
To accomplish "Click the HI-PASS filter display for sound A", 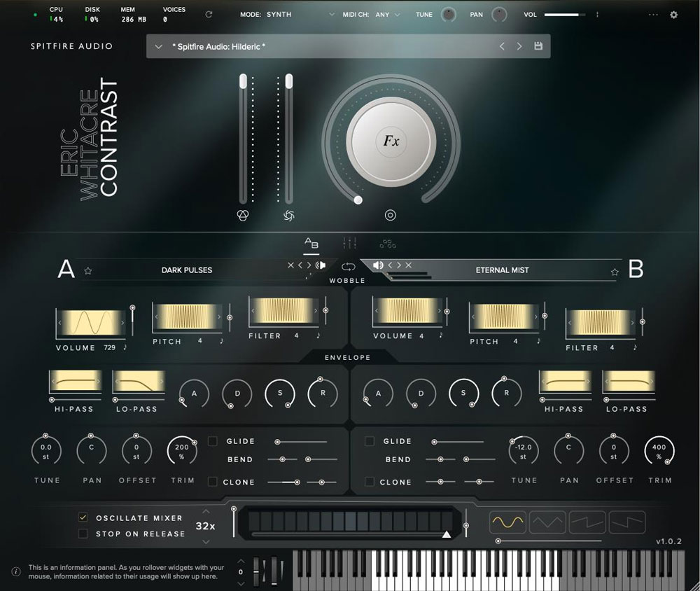I will 75,381.
